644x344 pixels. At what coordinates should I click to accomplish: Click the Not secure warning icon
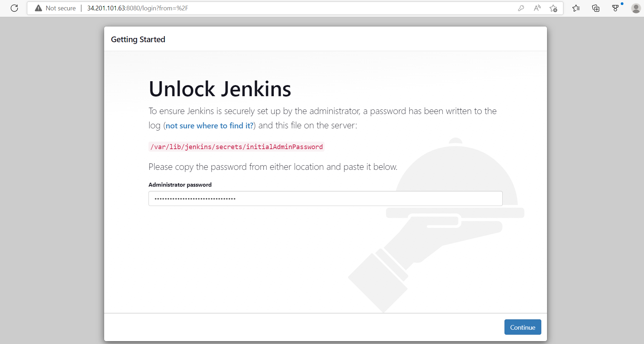[38, 8]
